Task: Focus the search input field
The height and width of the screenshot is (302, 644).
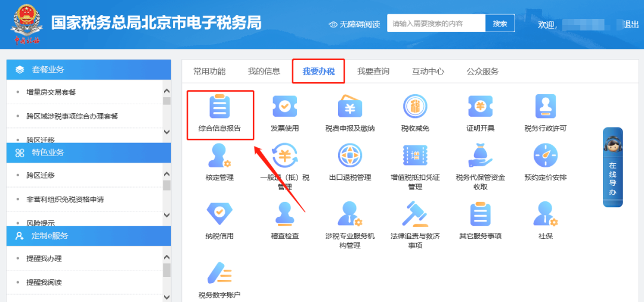Action: (436, 23)
